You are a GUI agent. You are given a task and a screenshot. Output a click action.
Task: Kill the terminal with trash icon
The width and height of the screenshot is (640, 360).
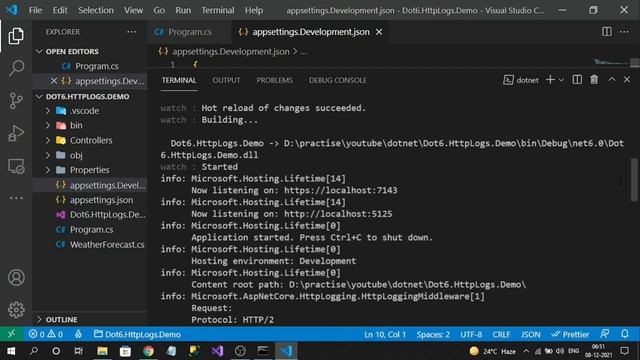[594, 80]
